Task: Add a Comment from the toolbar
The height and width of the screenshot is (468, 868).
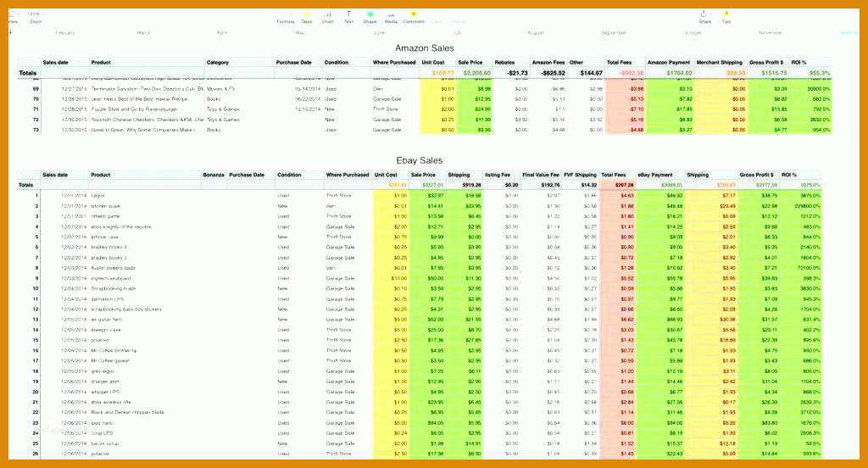Action: tap(414, 17)
